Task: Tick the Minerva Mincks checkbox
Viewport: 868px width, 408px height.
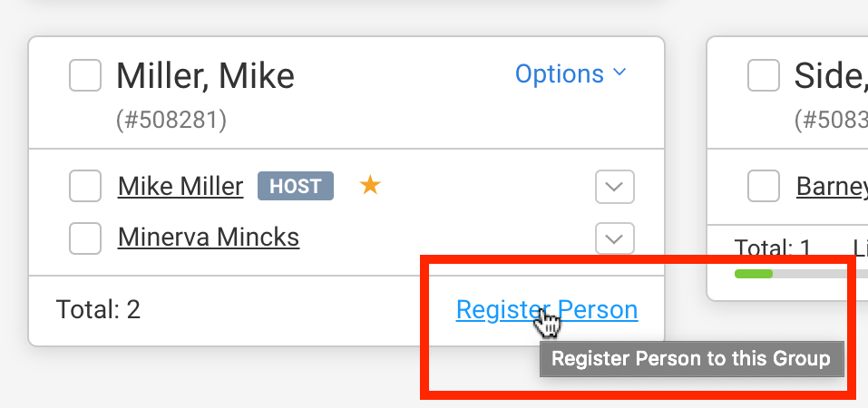Action: click(85, 238)
